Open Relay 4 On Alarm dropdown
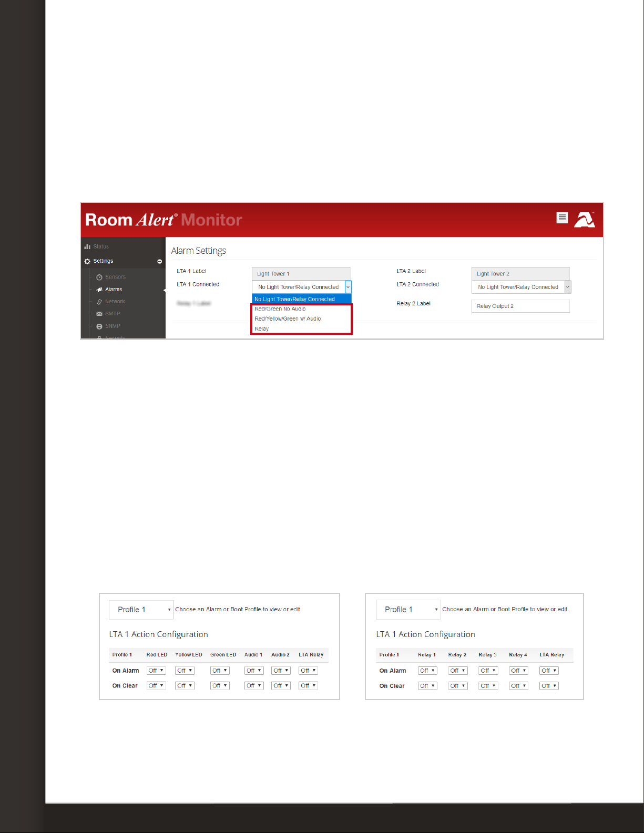 [518, 671]
